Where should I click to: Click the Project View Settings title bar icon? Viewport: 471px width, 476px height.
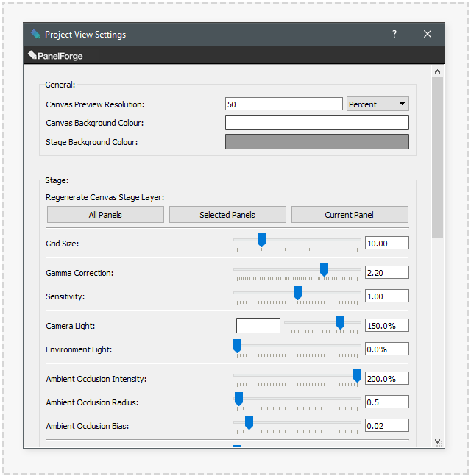coord(35,35)
